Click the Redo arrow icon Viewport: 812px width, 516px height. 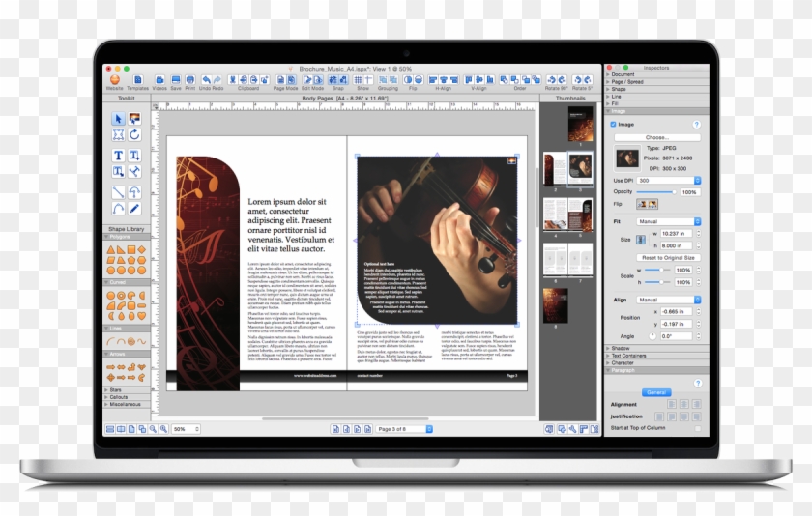[x=217, y=79]
